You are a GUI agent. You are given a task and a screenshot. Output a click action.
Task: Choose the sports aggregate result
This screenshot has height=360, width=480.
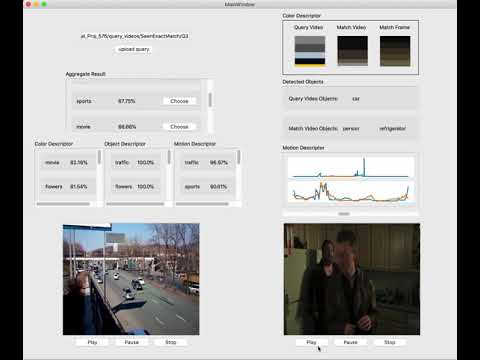pyautogui.click(x=179, y=101)
